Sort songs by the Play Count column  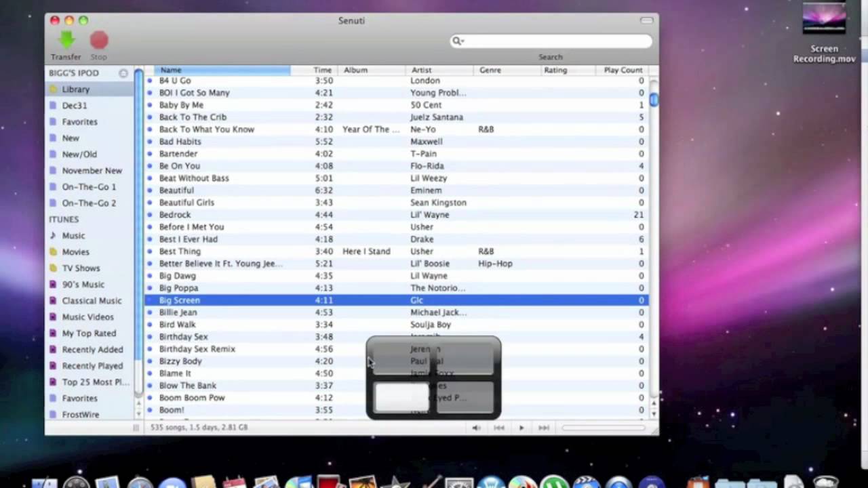pos(622,70)
